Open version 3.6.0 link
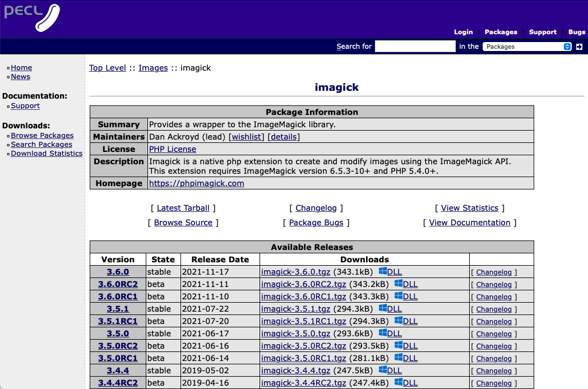The image size is (588, 389). point(118,272)
